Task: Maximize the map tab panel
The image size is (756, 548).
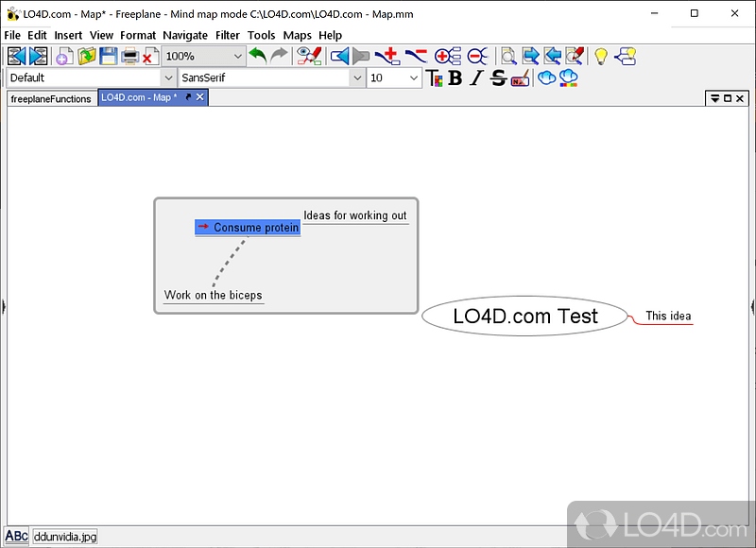Action: 728,98
